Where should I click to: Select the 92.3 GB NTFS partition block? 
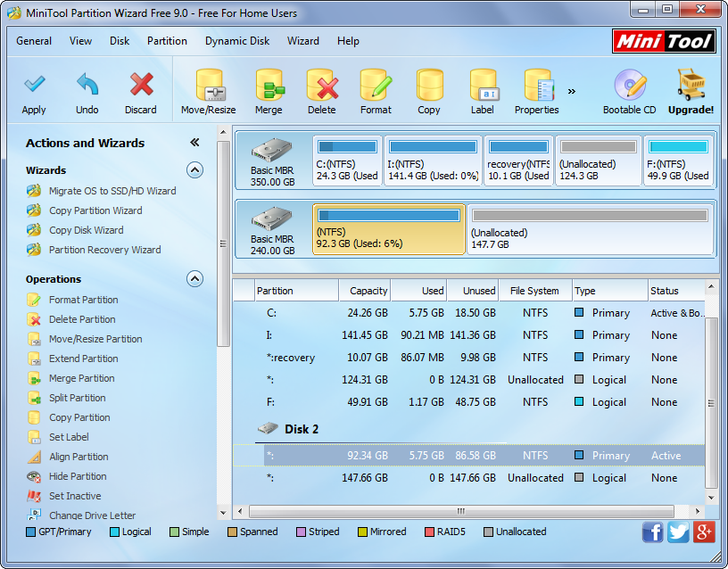pos(389,229)
